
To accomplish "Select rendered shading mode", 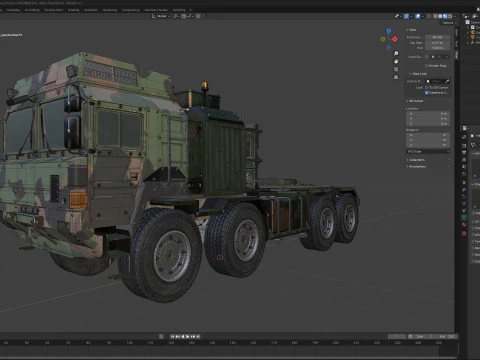I will tap(450, 16).
